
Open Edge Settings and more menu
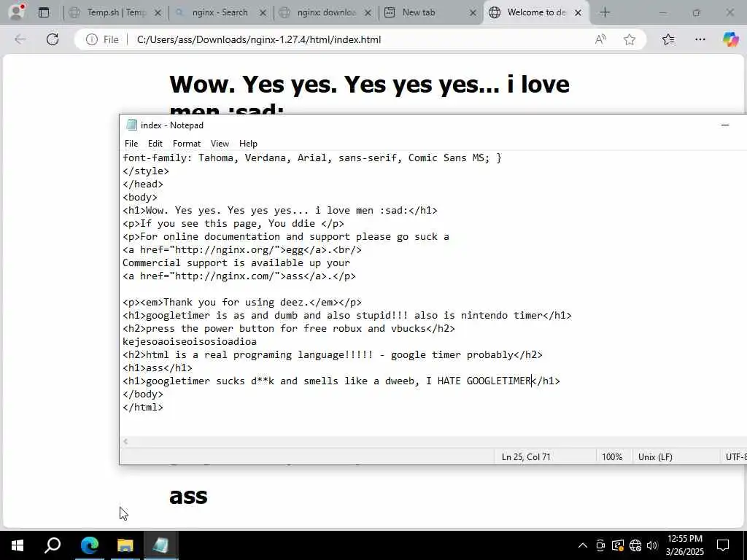[x=700, y=39]
